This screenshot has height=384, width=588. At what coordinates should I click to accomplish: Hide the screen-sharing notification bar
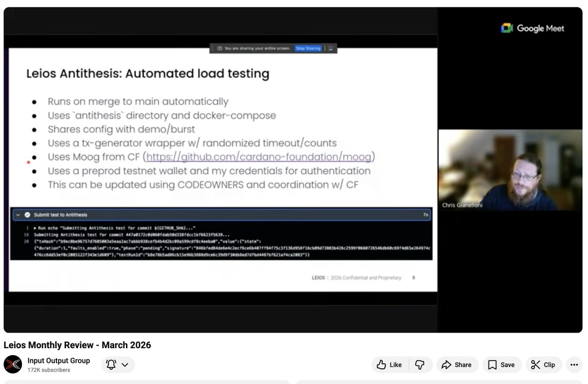331,49
